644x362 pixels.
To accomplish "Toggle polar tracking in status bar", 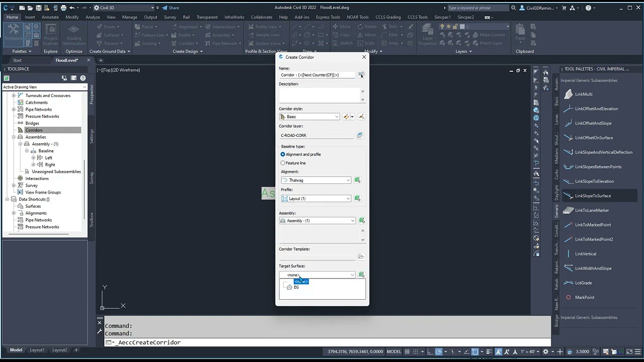I will point(439,352).
